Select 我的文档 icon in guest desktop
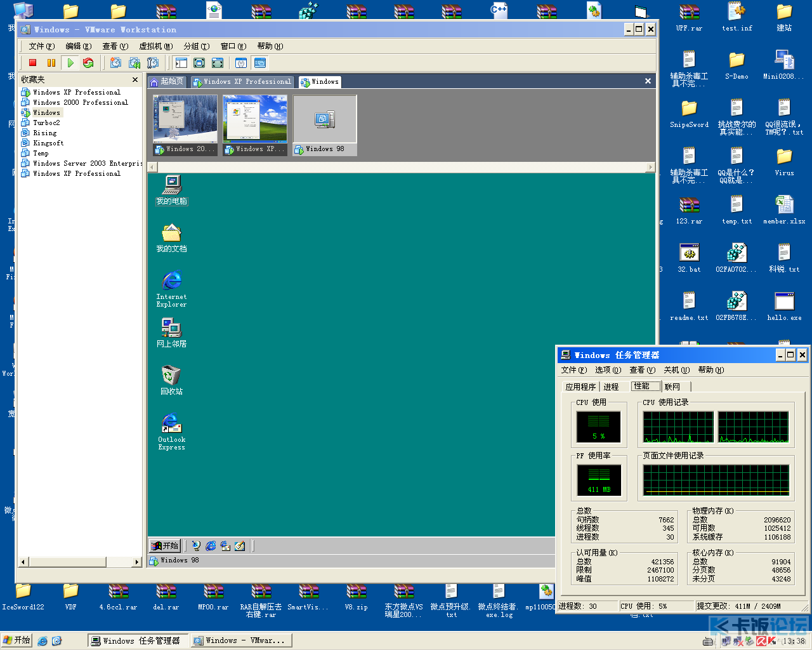This screenshot has width=812, height=650. click(x=172, y=237)
